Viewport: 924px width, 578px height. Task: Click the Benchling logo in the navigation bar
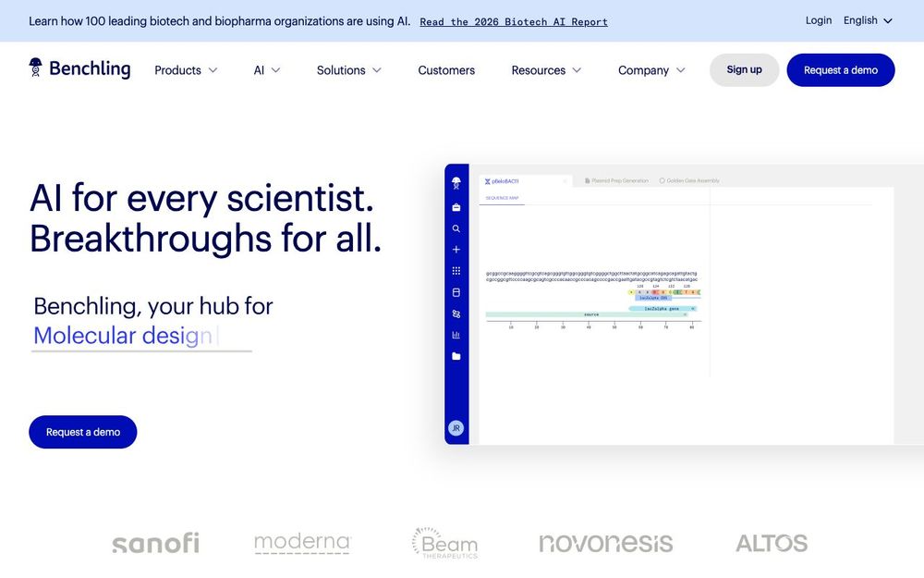point(79,68)
